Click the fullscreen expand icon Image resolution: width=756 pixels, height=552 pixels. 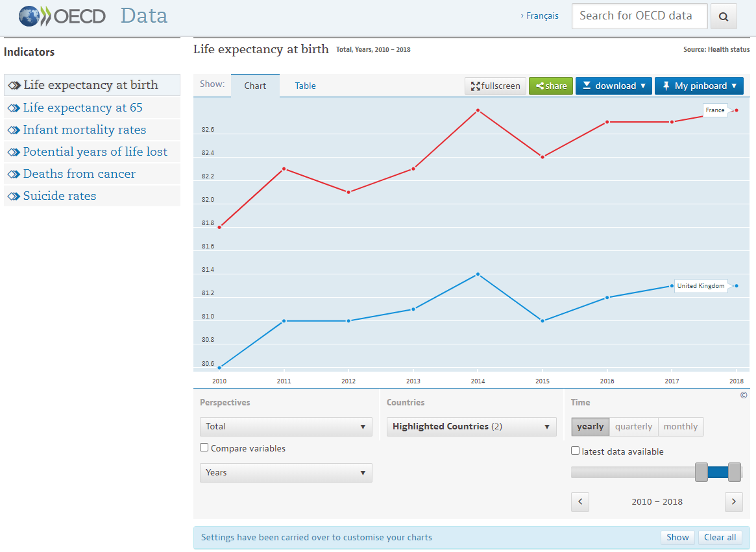476,86
